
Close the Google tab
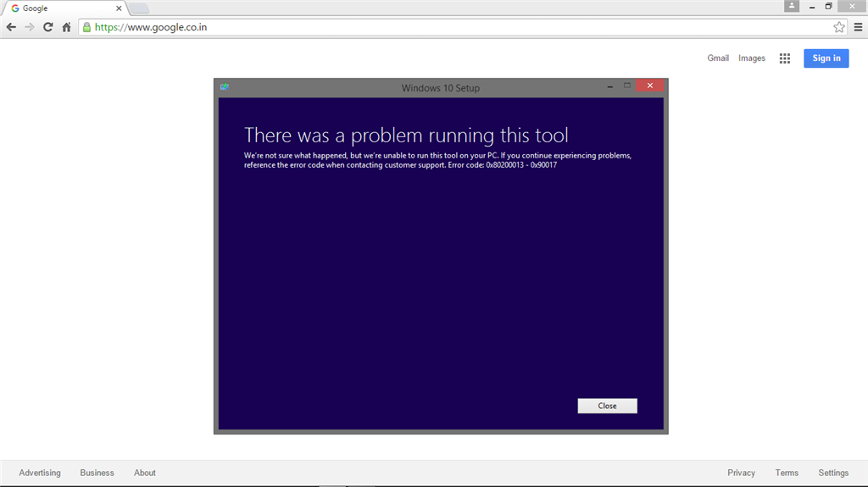[x=119, y=8]
